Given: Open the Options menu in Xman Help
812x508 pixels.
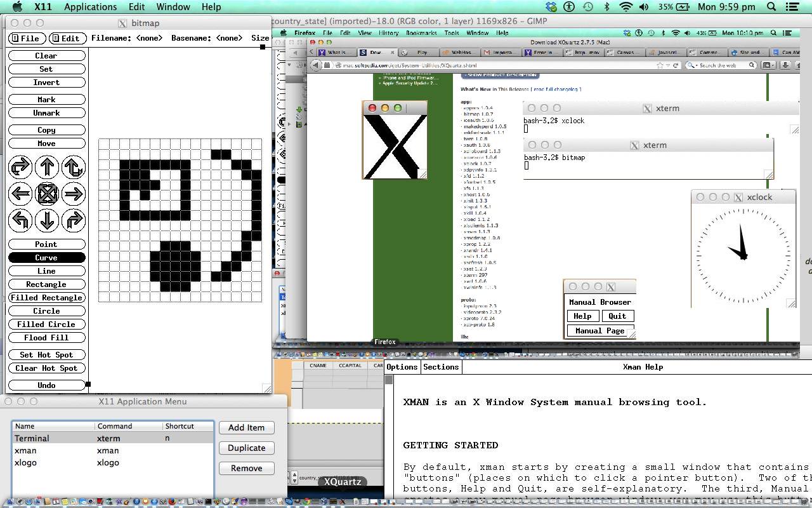Looking at the screenshot, I should 402,367.
